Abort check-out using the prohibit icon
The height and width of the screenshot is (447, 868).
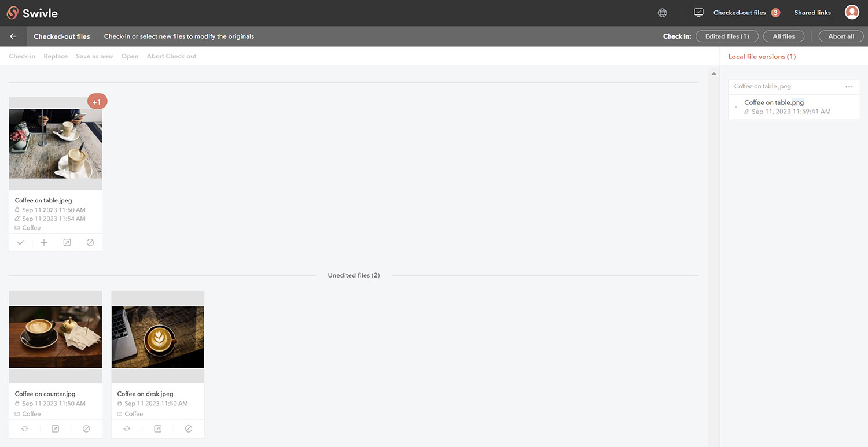click(x=90, y=242)
